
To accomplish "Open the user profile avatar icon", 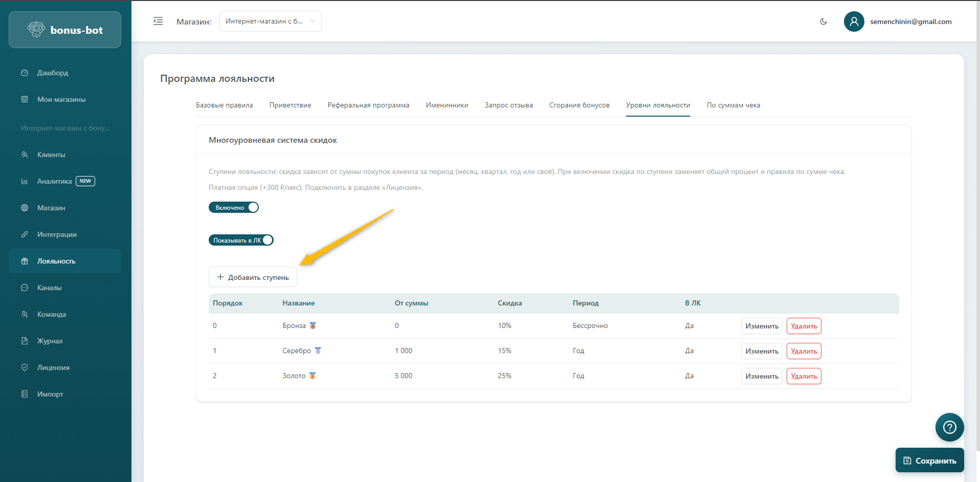I will coord(854,21).
